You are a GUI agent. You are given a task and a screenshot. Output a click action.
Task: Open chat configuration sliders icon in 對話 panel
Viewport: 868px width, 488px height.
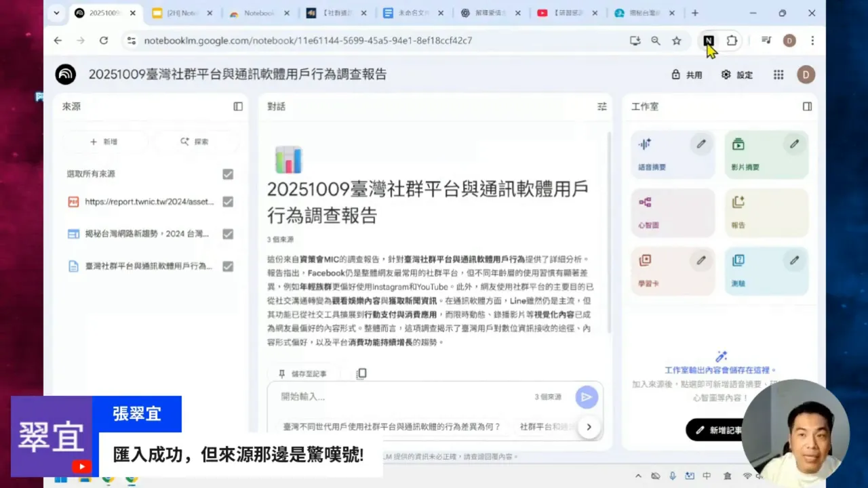(x=601, y=106)
